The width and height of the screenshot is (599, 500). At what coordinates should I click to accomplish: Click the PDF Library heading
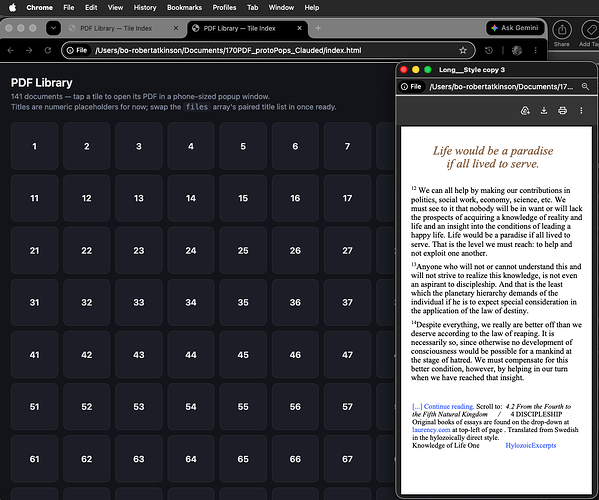point(42,83)
